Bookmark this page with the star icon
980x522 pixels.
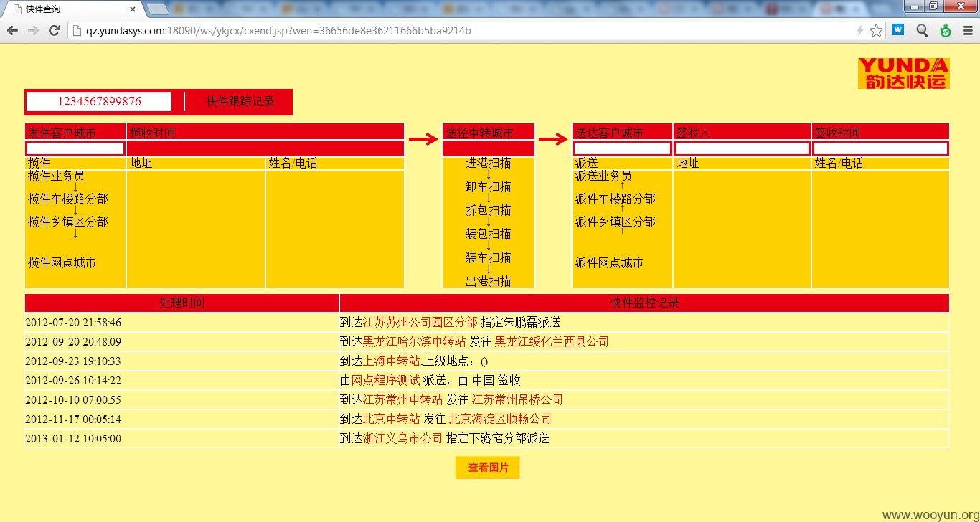[876, 31]
